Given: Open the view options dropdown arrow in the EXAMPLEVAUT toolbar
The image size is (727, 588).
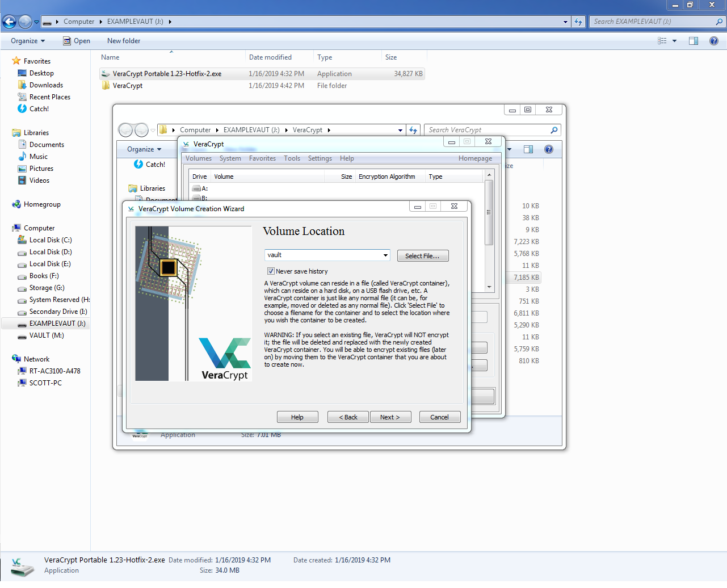Looking at the screenshot, I should (x=674, y=41).
